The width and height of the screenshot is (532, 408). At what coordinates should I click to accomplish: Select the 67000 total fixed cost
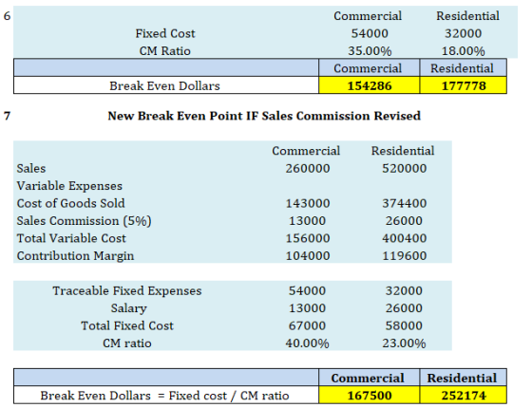[x=307, y=325]
